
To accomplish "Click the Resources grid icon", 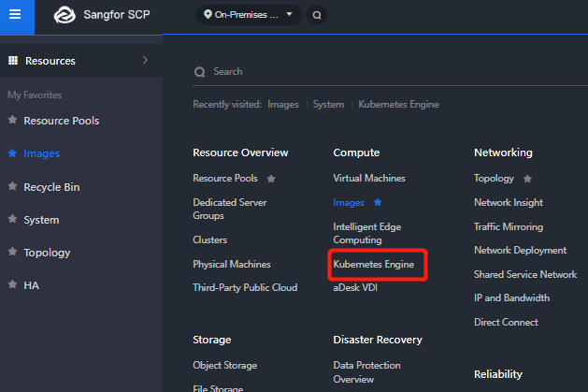I will (13, 61).
